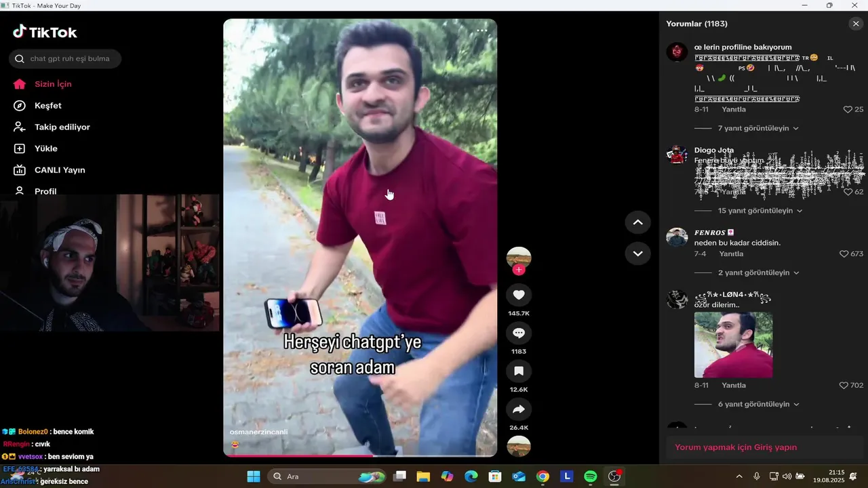Open the creator avatar above the like button

point(519,257)
